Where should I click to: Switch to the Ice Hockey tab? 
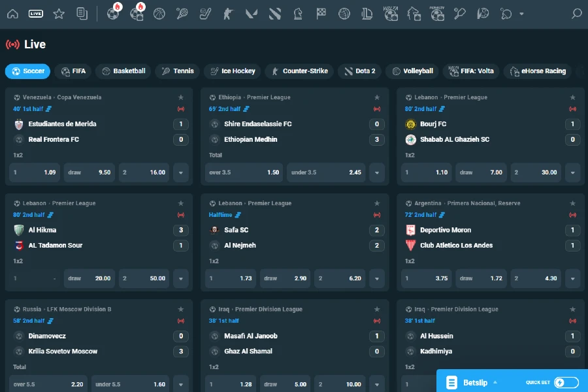pyautogui.click(x=233, y=71)
